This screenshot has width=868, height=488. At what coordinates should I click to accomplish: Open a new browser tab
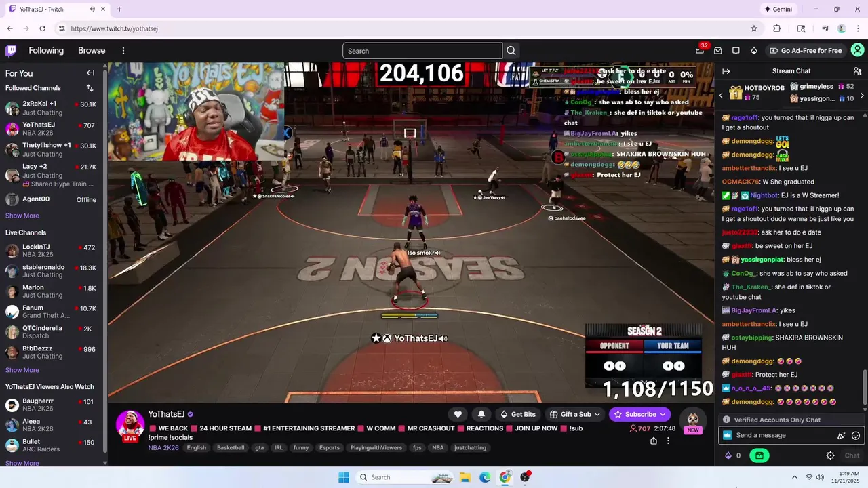tap(119, 9)
